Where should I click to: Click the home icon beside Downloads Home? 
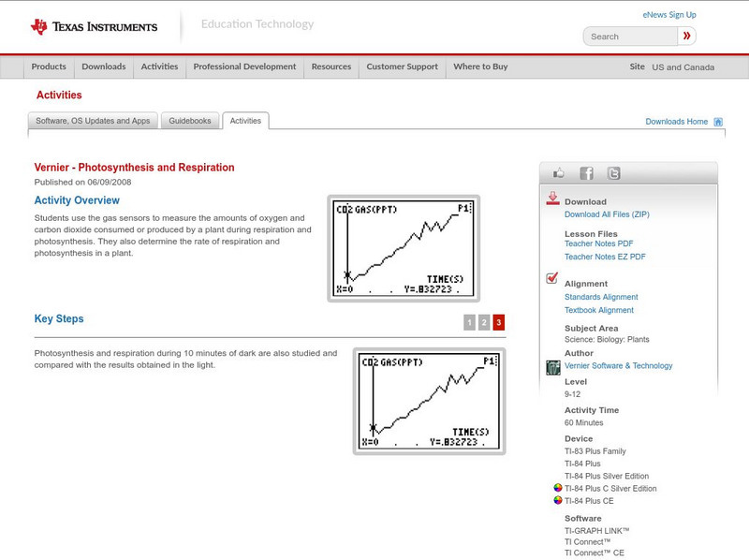tap(718, 122)
